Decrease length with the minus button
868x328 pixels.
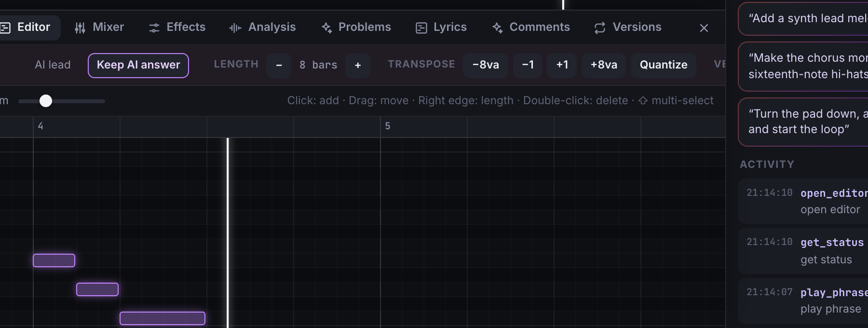279,65
